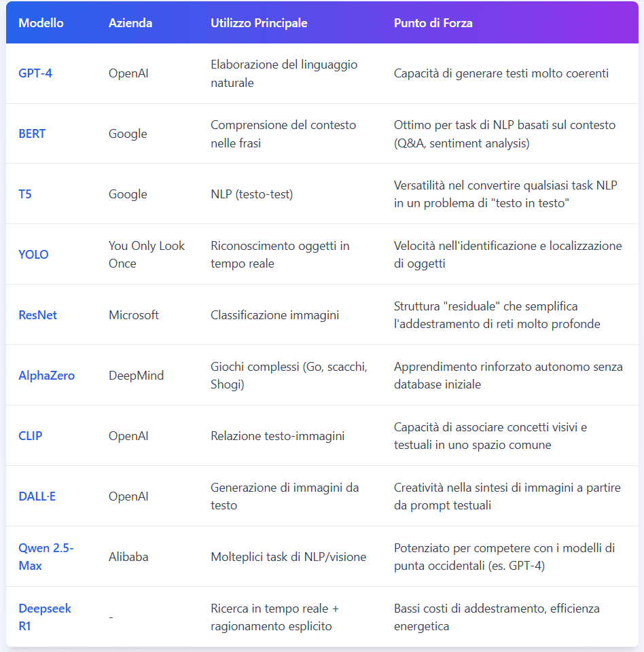Click the 'NLP (testo-test)' cell

[x=252, y=194]
